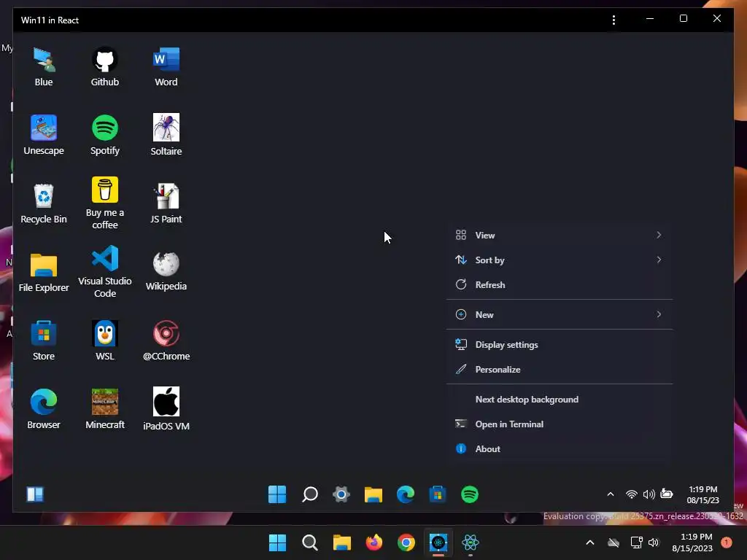Open Settings gear in inner taskbar
This screenshot has height=560, width=747.
341,494
